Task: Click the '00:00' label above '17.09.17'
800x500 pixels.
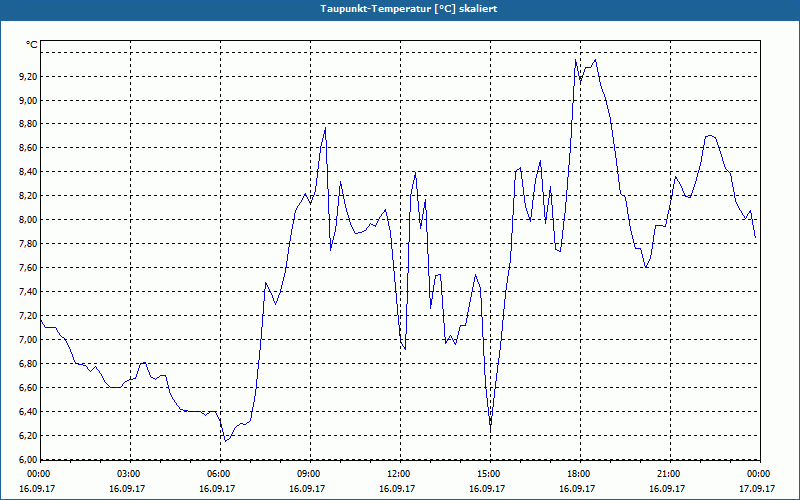Action: pos(758,473)
